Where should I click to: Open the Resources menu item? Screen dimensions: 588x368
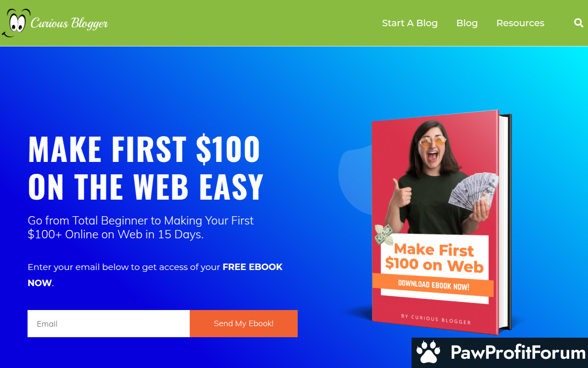coord(520,23)
